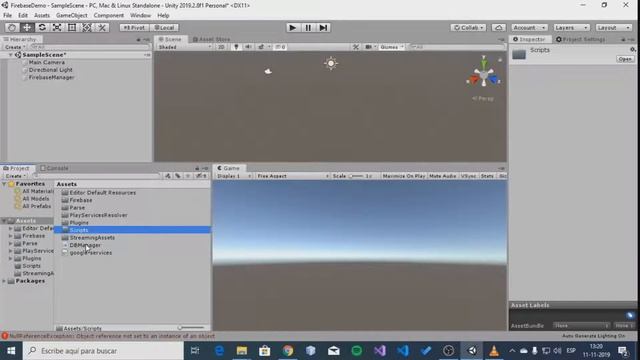Select the Move tool

coord(27,27)
